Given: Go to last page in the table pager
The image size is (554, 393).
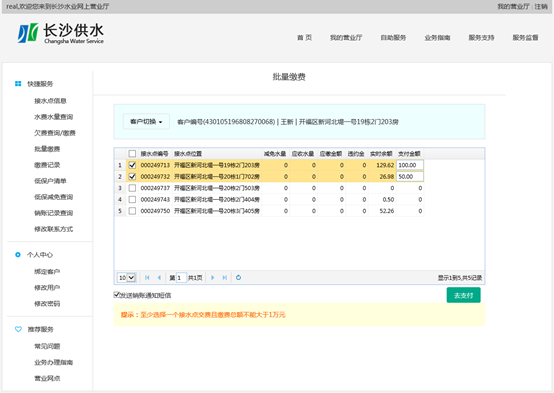Looking at the screenshot, I should point(225,277).
